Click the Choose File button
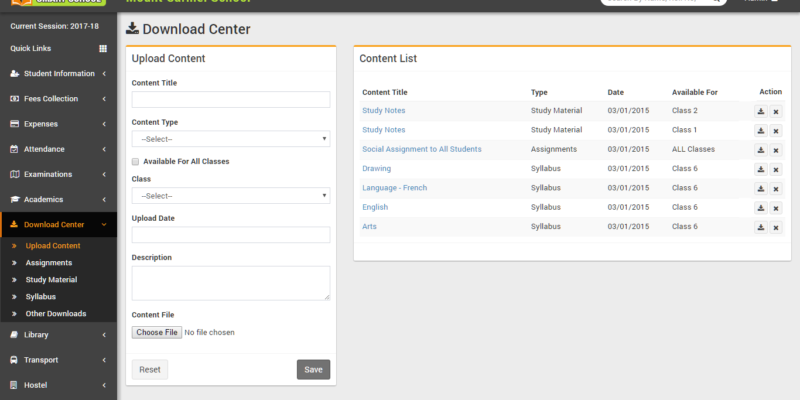This screenshot has height=400, width=800. coord(157,332)
